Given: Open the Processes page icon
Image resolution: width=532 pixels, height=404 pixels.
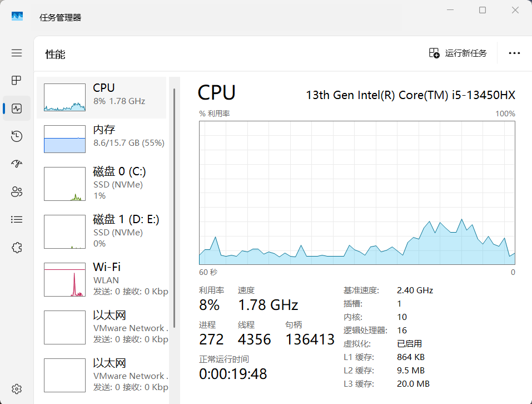Looking at the screenshot, I should coord(17,81).
